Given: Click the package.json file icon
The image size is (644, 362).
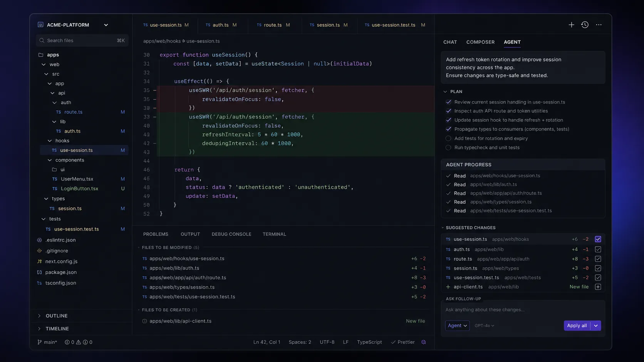Looking at the screenshot, I should [39, 272].
